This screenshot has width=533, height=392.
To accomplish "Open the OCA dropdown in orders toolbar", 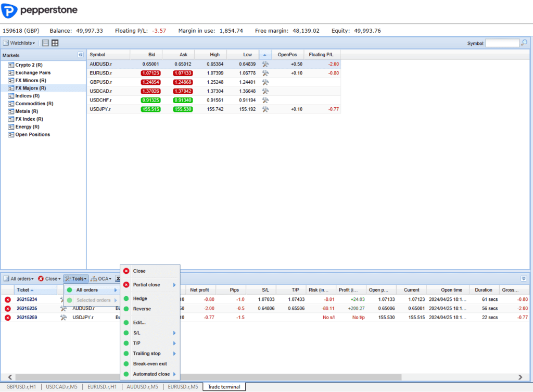I will coord(101,279).
